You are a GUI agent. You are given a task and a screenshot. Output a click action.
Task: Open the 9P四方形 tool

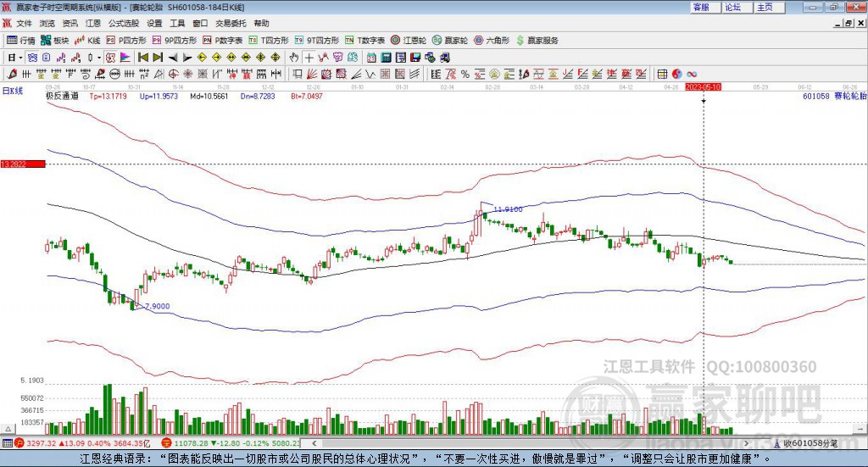pyautogui.click(x=175, y=41)
